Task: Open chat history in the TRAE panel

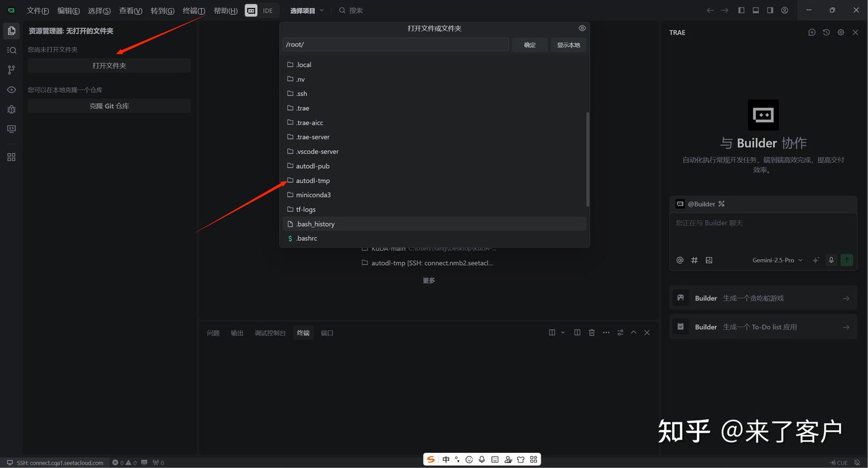Action: [826, 33]
